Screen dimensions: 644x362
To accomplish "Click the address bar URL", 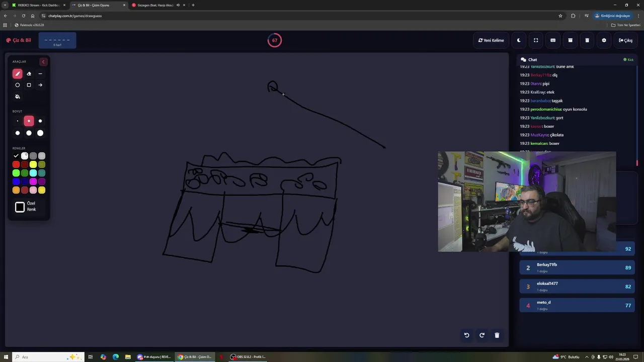I will click(75, 16).
